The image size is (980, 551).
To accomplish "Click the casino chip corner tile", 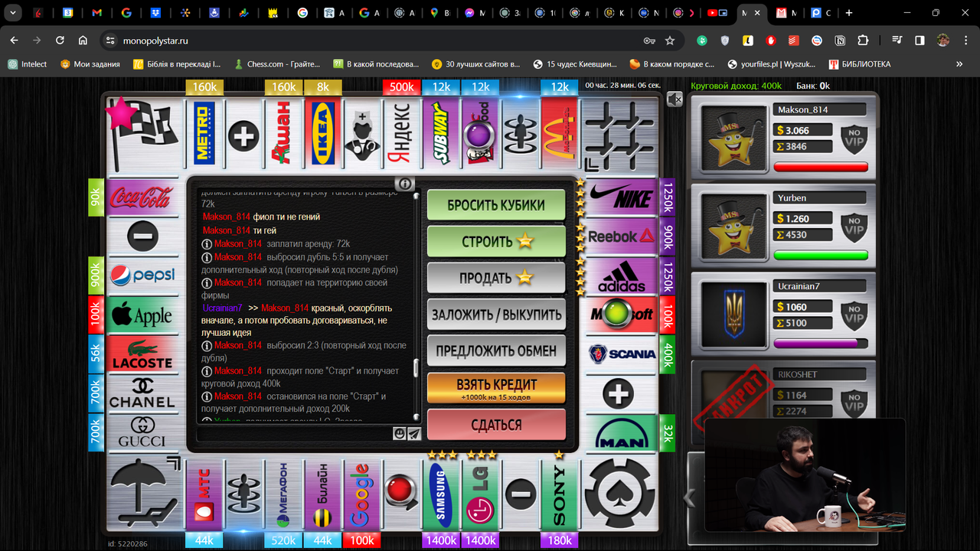I will tap(620, 494).
